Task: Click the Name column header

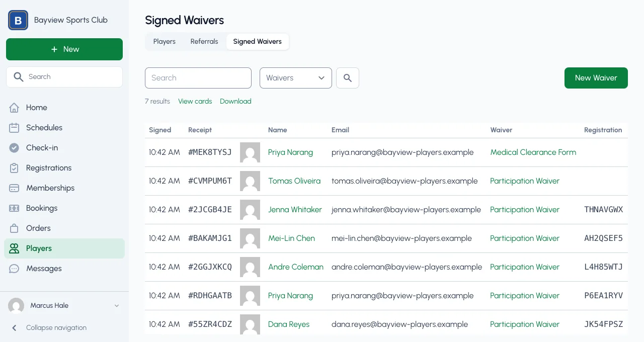Action: [278, 130]
